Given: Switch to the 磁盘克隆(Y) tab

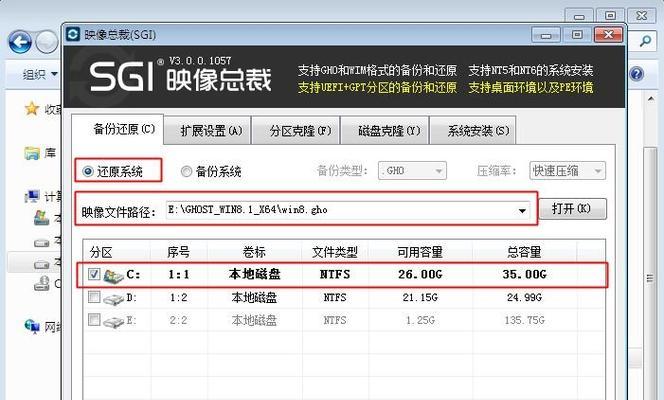Looking at the screenshot, I should tap(385, 131).
